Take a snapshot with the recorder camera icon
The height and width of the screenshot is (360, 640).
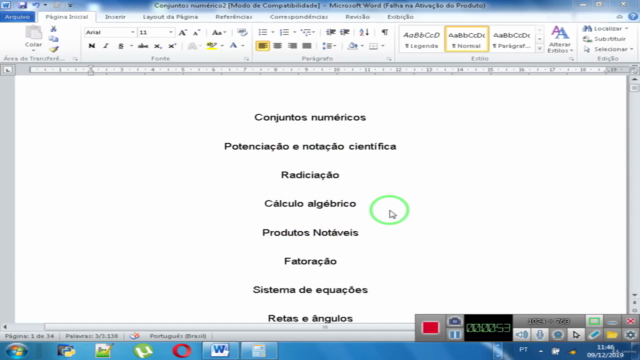pyautogui.click(x=455, y=321)
